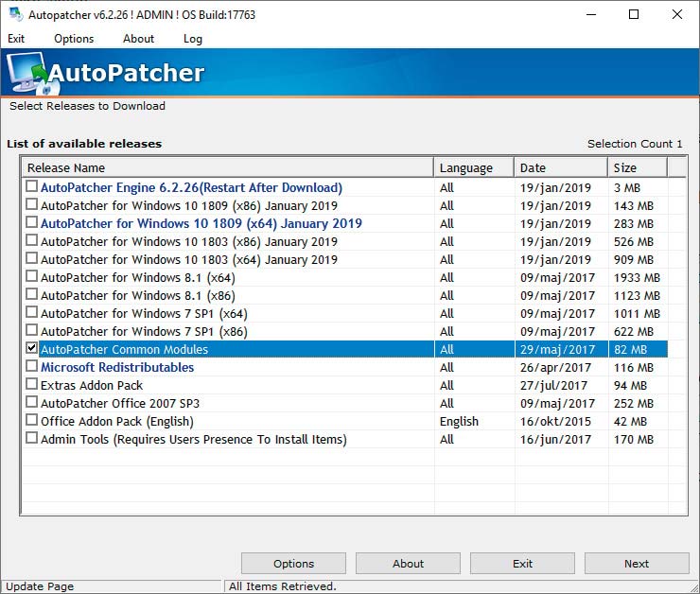Check AutoPatcher for Windows 8.1 (x86) checkbox
This screenshot has height=594, width=700.
click(x=31, y=294)
